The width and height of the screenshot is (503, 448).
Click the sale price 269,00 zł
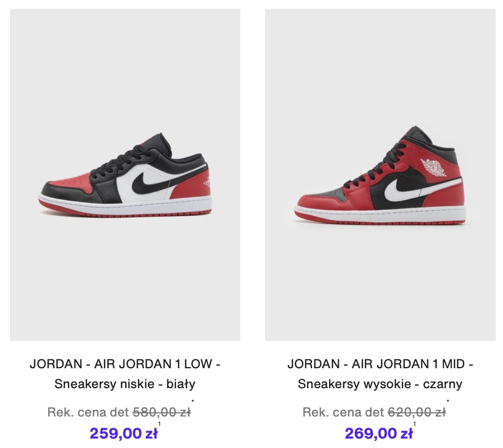(x=379, y=434)
